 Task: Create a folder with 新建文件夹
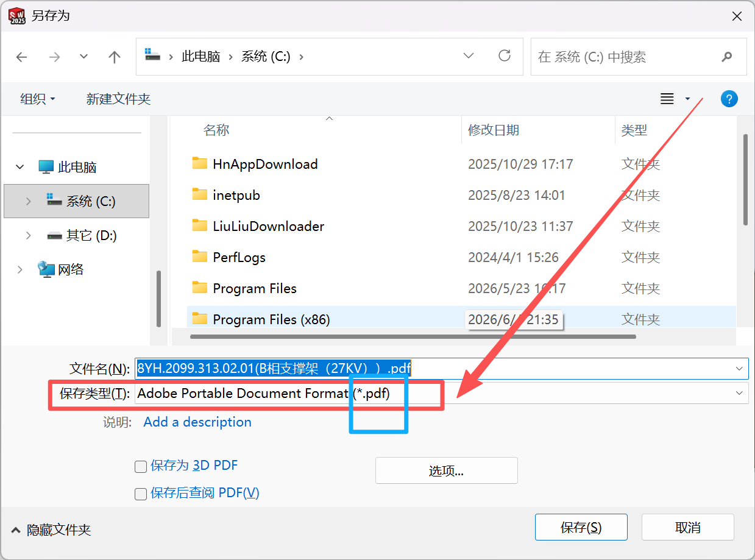click(x=118, y=99)
